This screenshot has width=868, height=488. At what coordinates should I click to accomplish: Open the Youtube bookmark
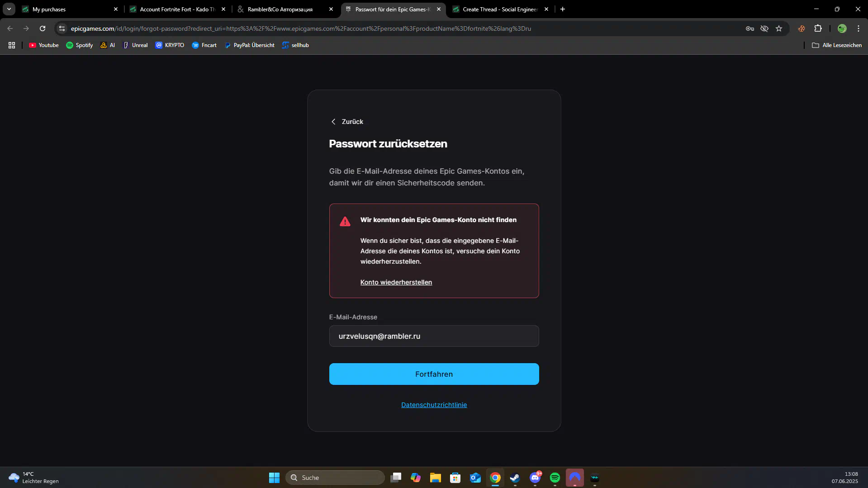44,45
